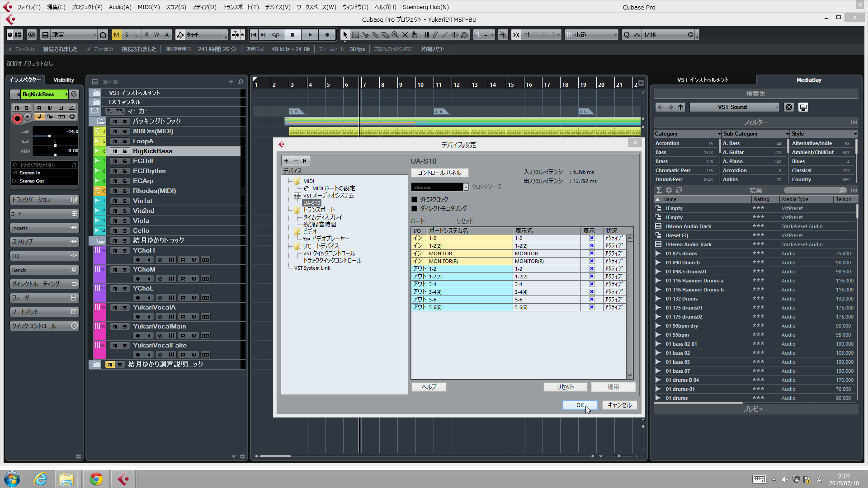Click the Stop transport button
868x488 pixels.
click(292, 35)
